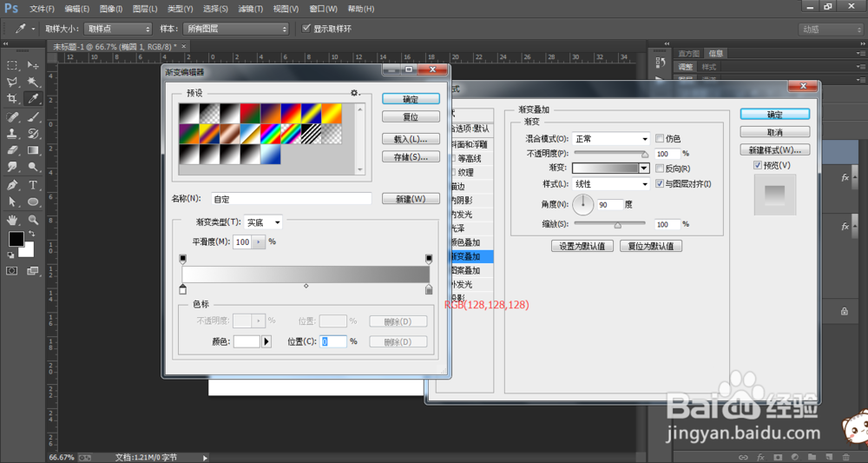Image resolution: width=868 pixels, height=463 pixels.
Task: Check the 纹理 texture checkbox
Action: (453, 172)
